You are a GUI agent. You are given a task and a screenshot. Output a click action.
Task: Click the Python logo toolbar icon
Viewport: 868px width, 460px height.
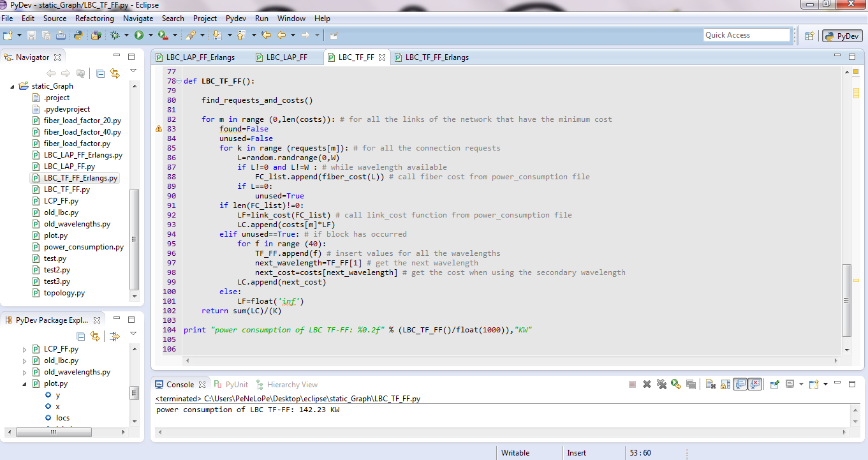click(78, 35)
